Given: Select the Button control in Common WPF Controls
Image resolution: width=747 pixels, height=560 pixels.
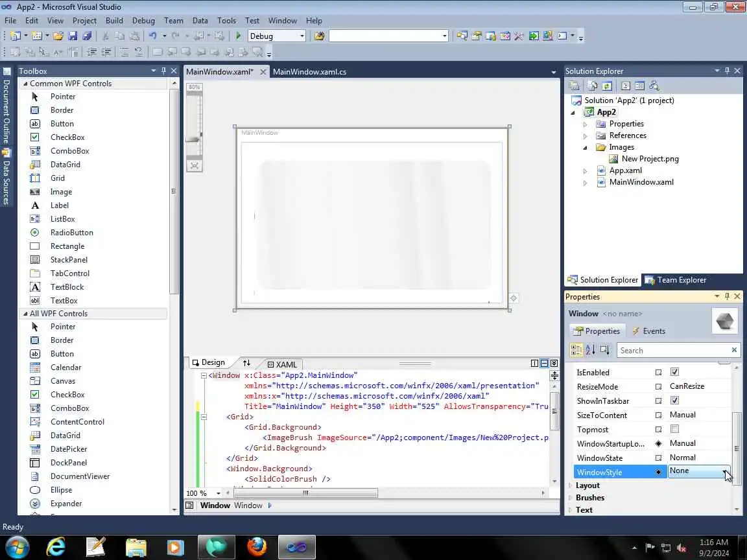Looking at the screenshot, I should tap(62, 123).
